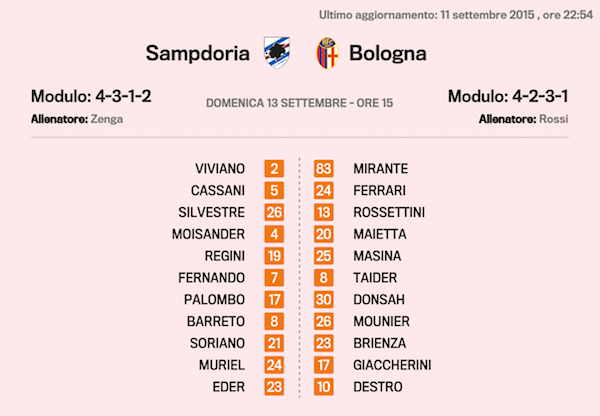Click the Sampdoria club crest
The width and height of the screenshot is (600, 416).
274,52
